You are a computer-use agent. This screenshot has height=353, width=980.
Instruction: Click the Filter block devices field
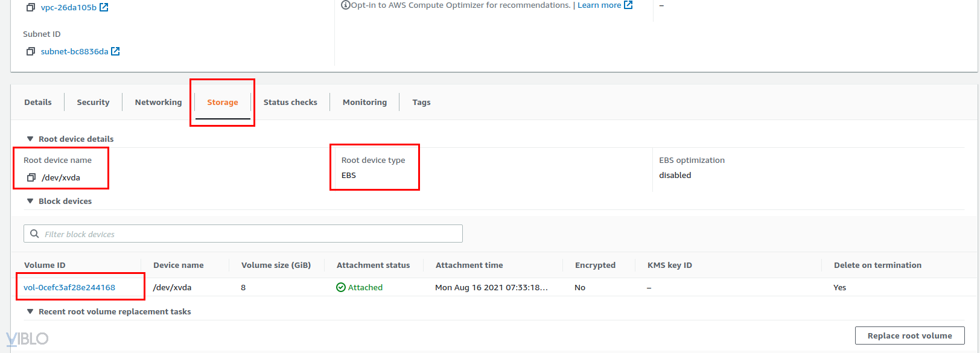click(247, 234)
